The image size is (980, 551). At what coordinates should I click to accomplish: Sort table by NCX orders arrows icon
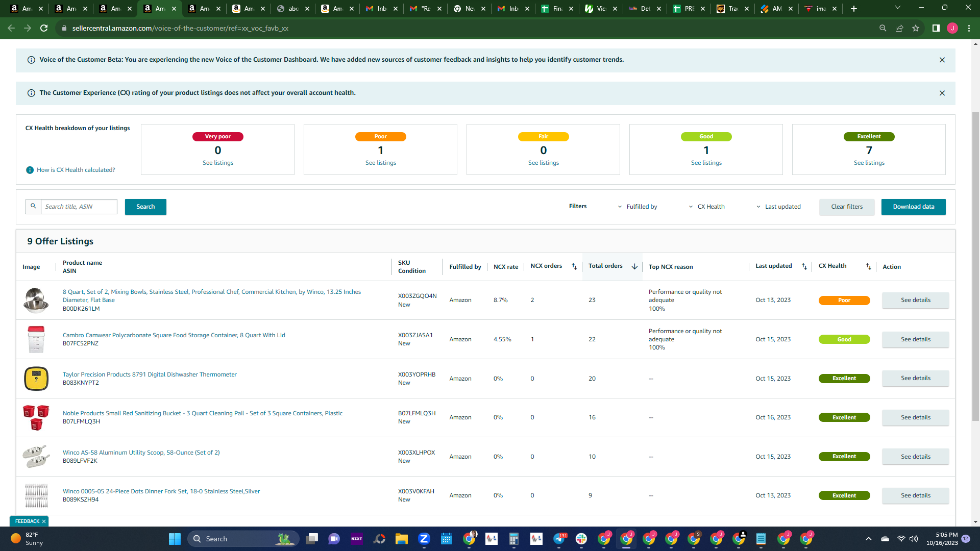click(x=574, y=266)
